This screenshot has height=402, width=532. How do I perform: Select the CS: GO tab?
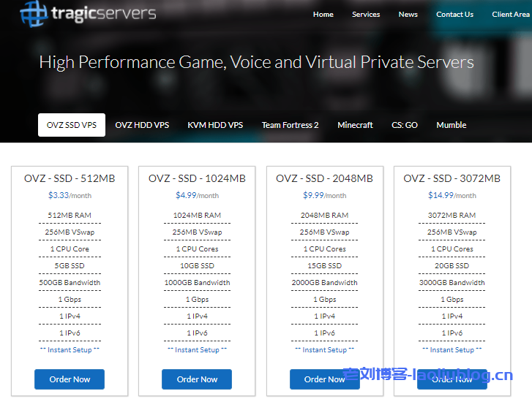pos(405,125)
